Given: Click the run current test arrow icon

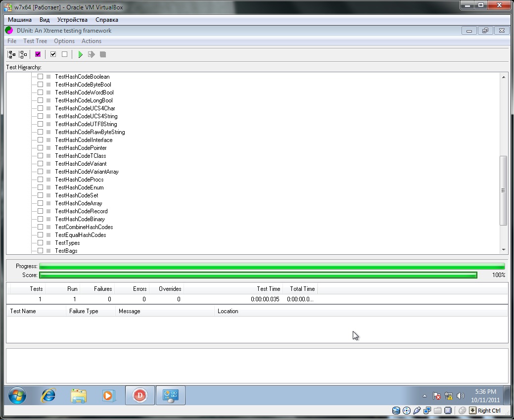Looking at the screenshot, I should [x=92, y=54].
